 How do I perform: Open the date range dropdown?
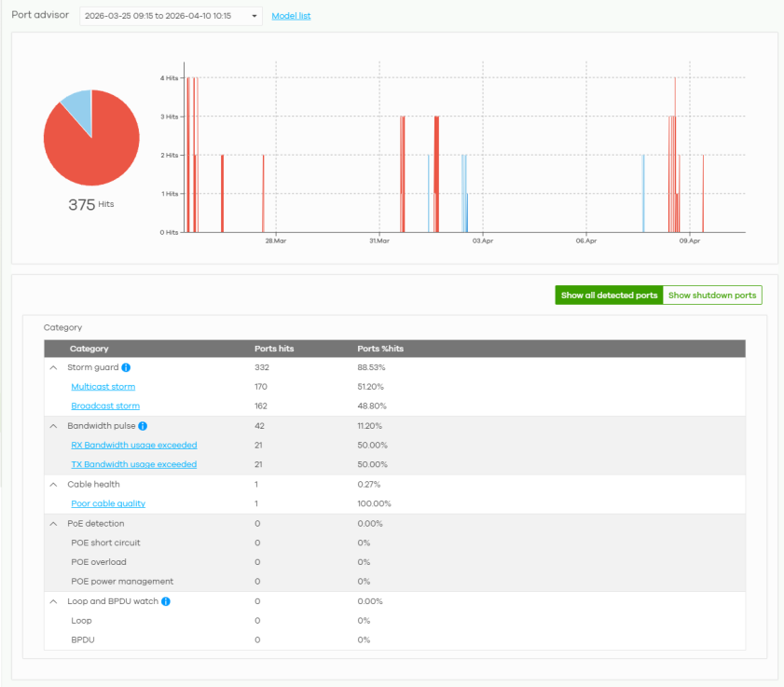pyautogui.click(x=171, y=16)
